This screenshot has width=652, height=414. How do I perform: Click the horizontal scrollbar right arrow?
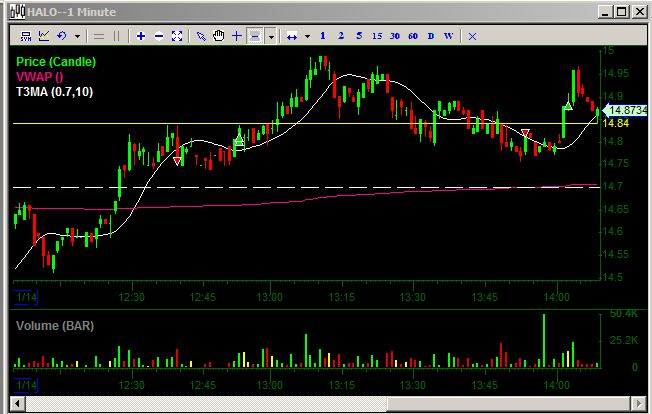pos(639,403)
